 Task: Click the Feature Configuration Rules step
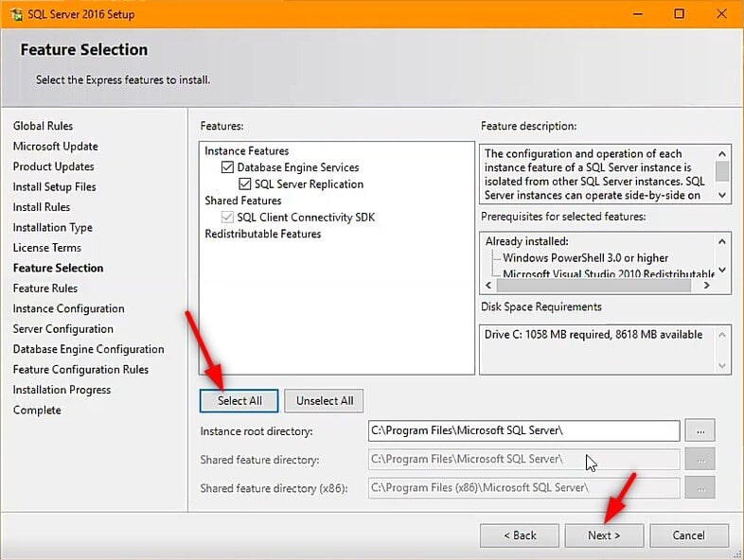tap(80, 369)
